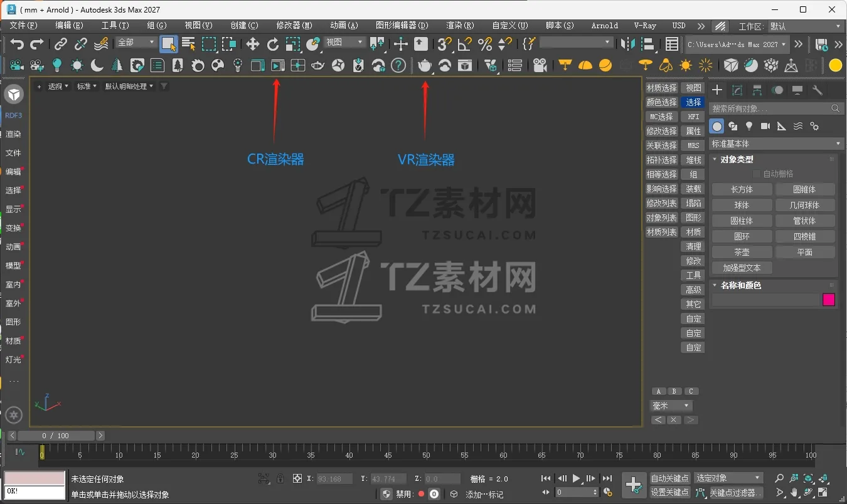
Task: Open the 修改器(M) menu
Action: pos(294,26)
